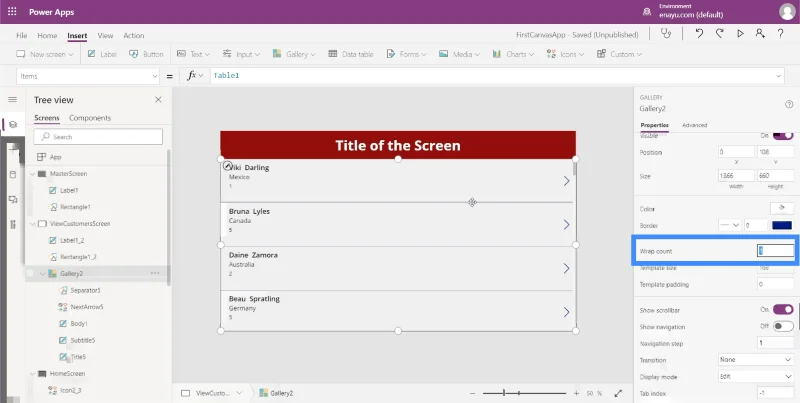Screen dimensions: 800x403
Task: Open the Color fill picker
Action: pos(782,208)
